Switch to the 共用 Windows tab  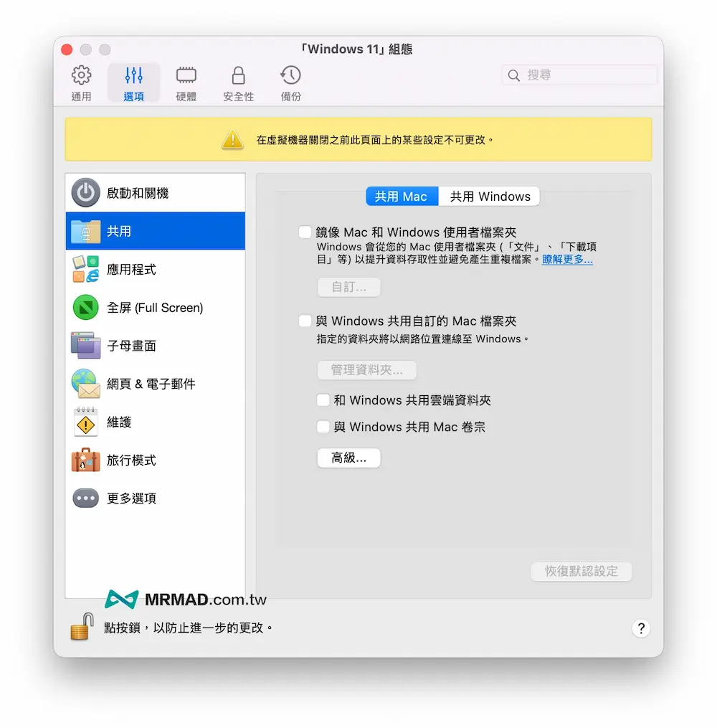489,196
